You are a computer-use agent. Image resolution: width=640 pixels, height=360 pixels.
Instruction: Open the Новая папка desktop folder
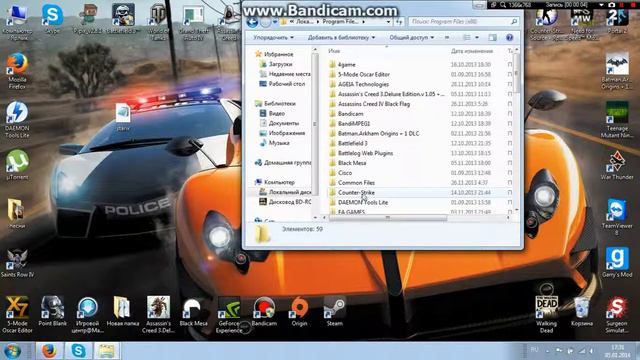coord(122,311)
